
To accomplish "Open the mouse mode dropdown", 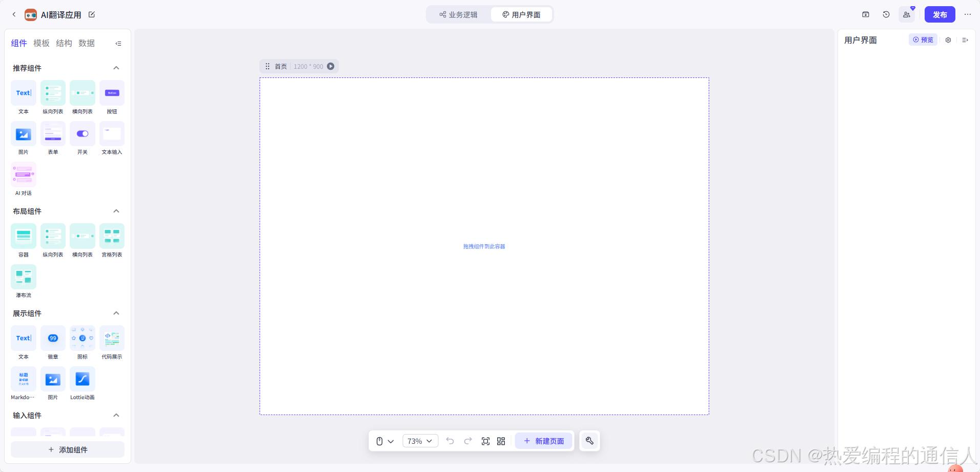I will coord(384,441).
